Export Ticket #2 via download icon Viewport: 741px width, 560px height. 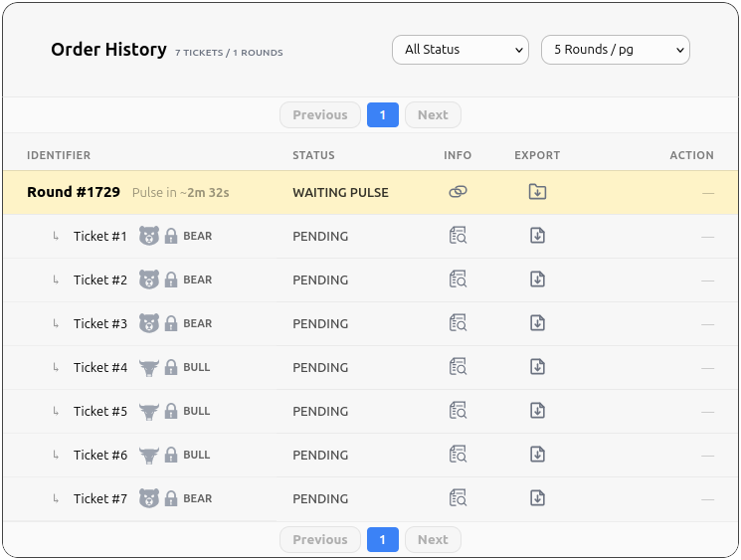point(537,280)
